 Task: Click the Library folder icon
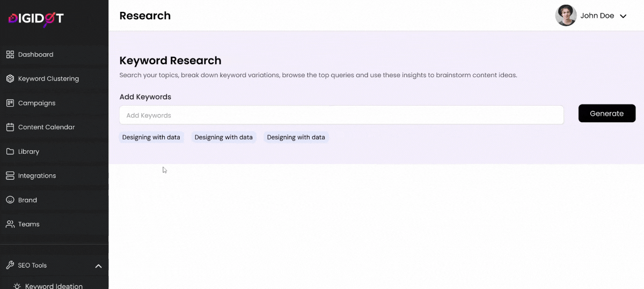point(10,151)
